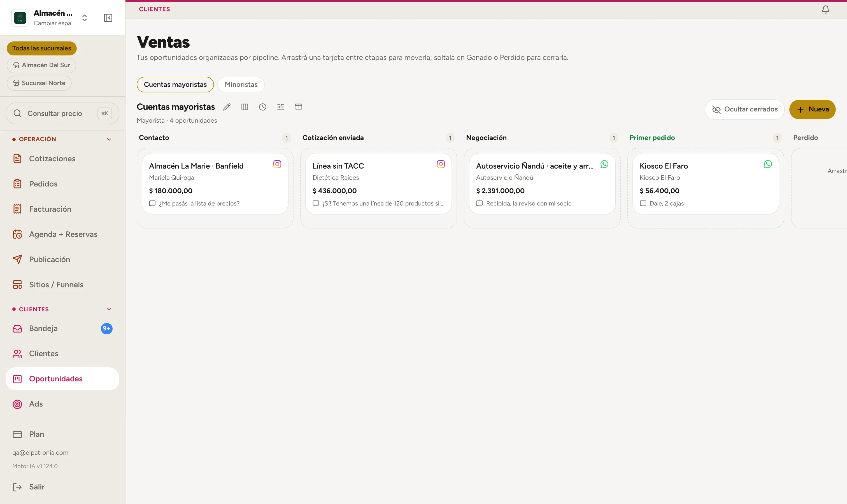Open Ads in the sidebar
Image resolution: width=847 pixels, height=504 pixels.
tap(62, 404)
